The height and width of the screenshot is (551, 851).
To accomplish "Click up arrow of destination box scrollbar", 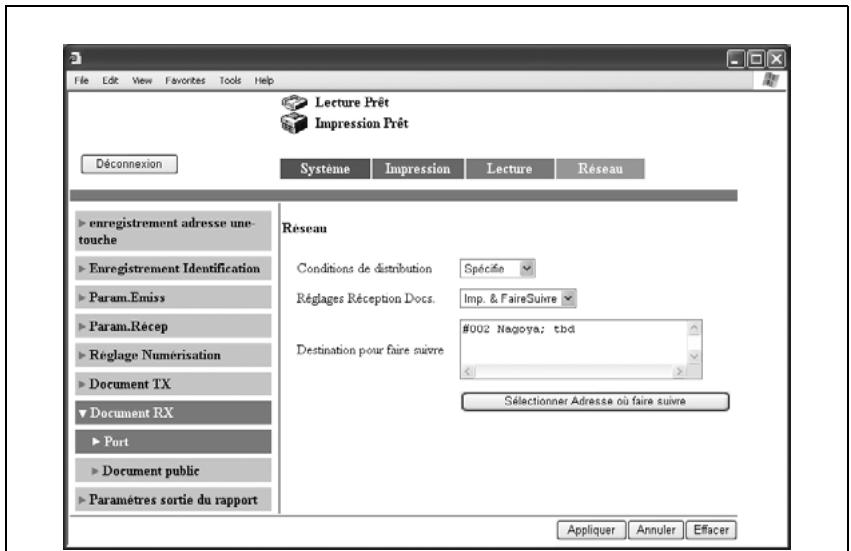I will tap(694, 328).
